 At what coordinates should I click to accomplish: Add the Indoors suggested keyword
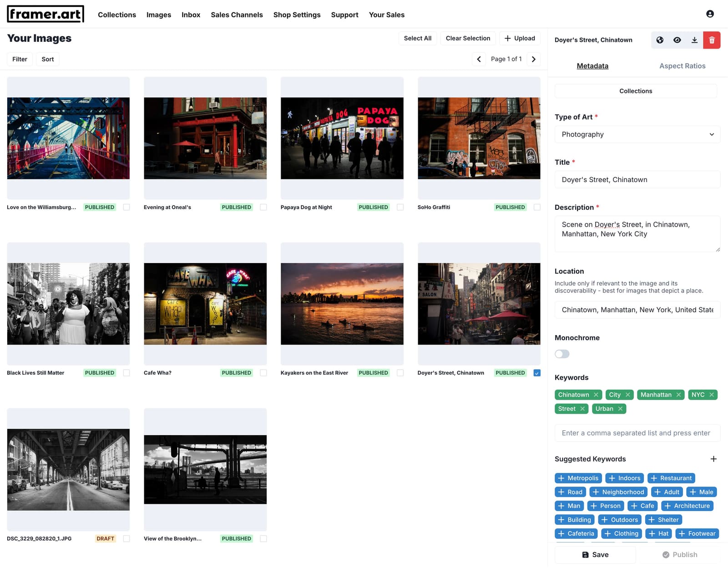point(624,478)
